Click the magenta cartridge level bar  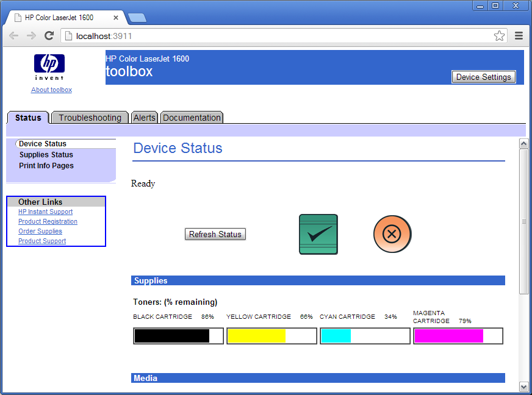pyautogui.click(x=458, y=336)
